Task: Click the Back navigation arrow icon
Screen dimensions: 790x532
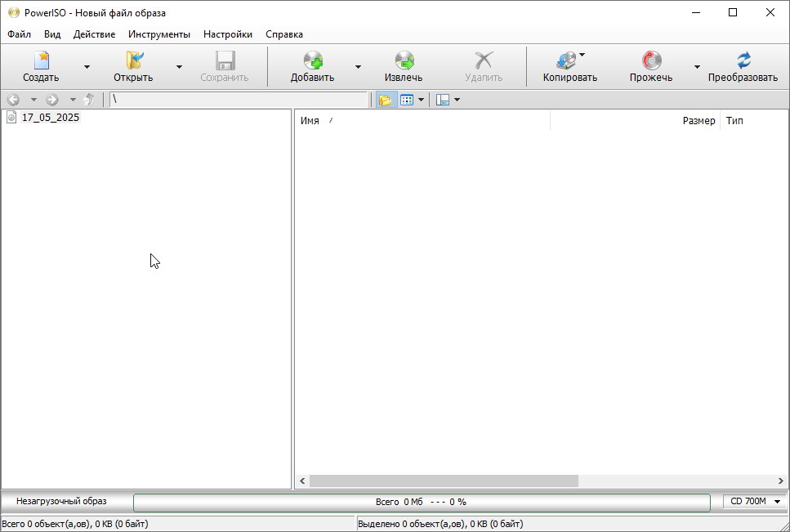Action: click(x=14, y=100)
